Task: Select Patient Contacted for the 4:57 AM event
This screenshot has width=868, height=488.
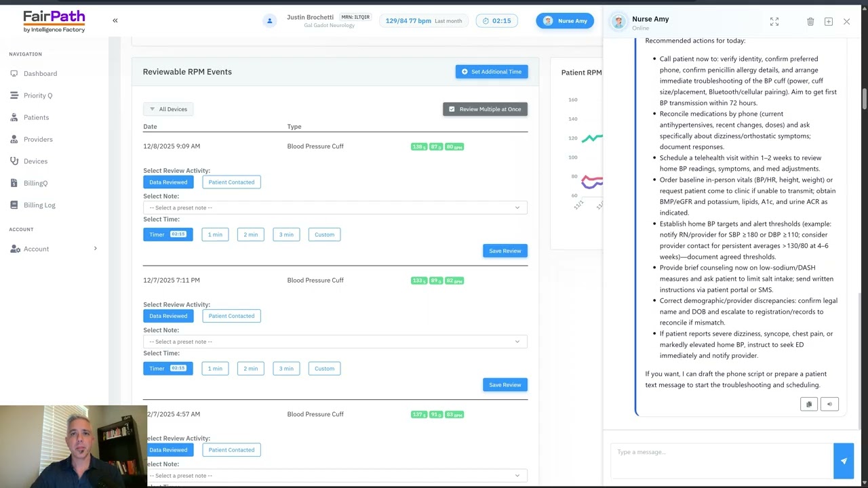Action: (x=231, y=450)
